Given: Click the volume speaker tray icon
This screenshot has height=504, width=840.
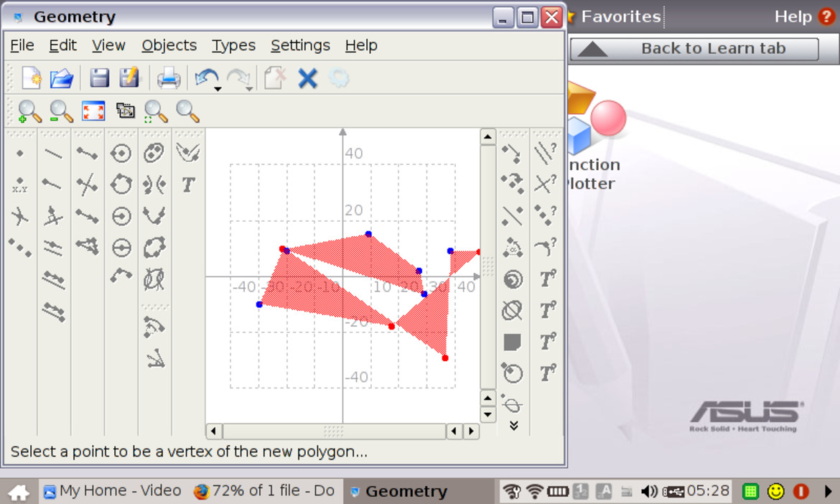Looking at the screenshot, I should point(649,490).
